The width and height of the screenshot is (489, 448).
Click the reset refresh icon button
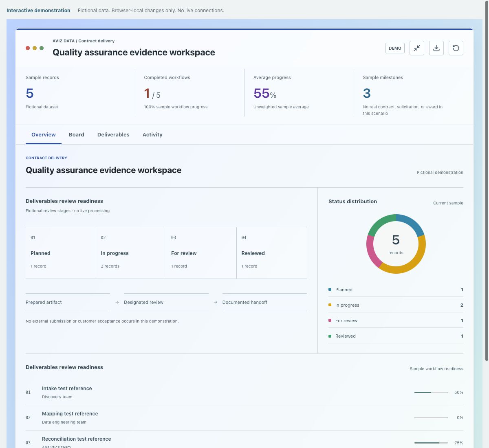pos(456,48)
